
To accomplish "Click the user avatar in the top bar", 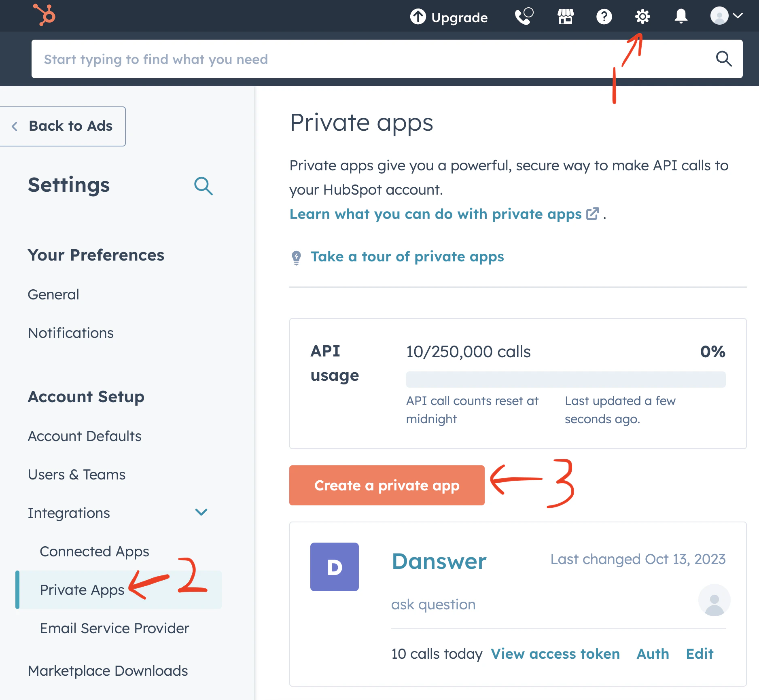I will [720, 16].
